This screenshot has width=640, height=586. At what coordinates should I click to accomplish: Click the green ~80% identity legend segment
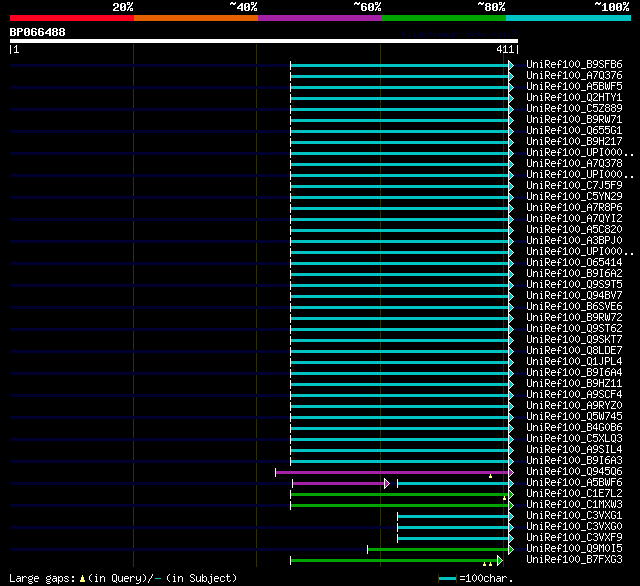coord(444,18)
